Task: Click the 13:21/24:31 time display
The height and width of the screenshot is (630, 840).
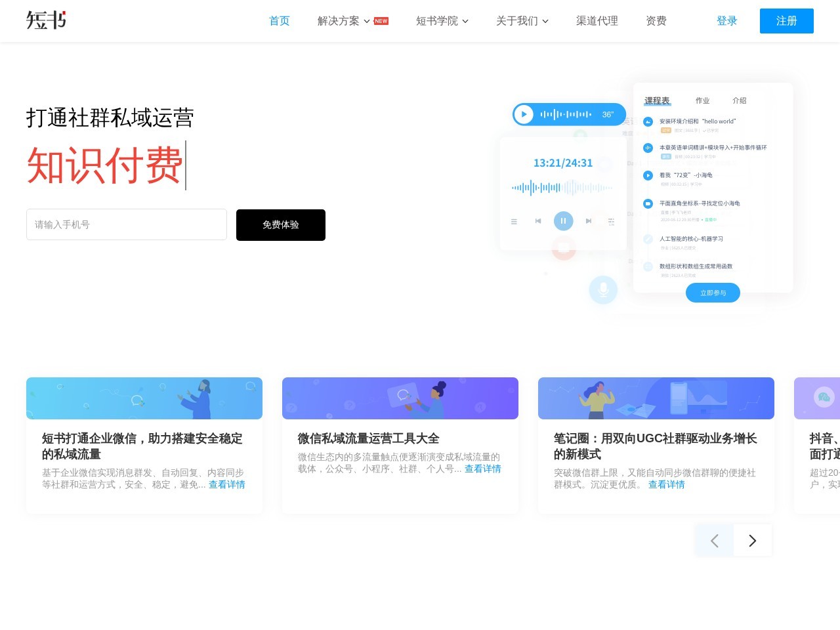Action: (x=563, y=163)
